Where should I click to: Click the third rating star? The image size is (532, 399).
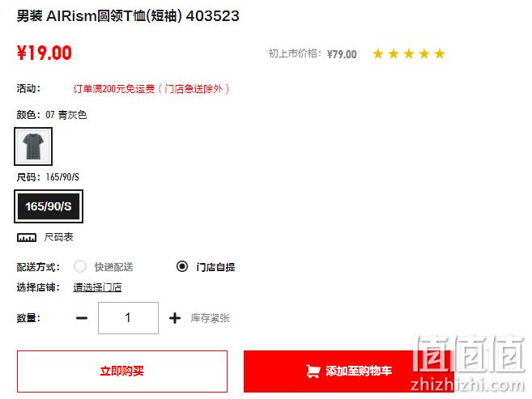pyautogui.click(x=409, y=53)
